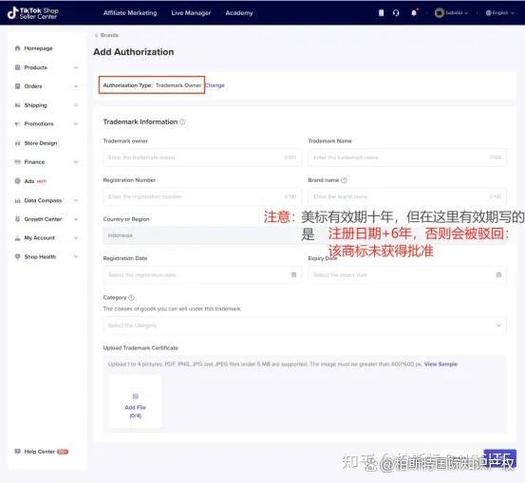Expand the Growth Center chevron
This screenshot has width=525, height=483.
pyautogui.click(x=76, y=219)
